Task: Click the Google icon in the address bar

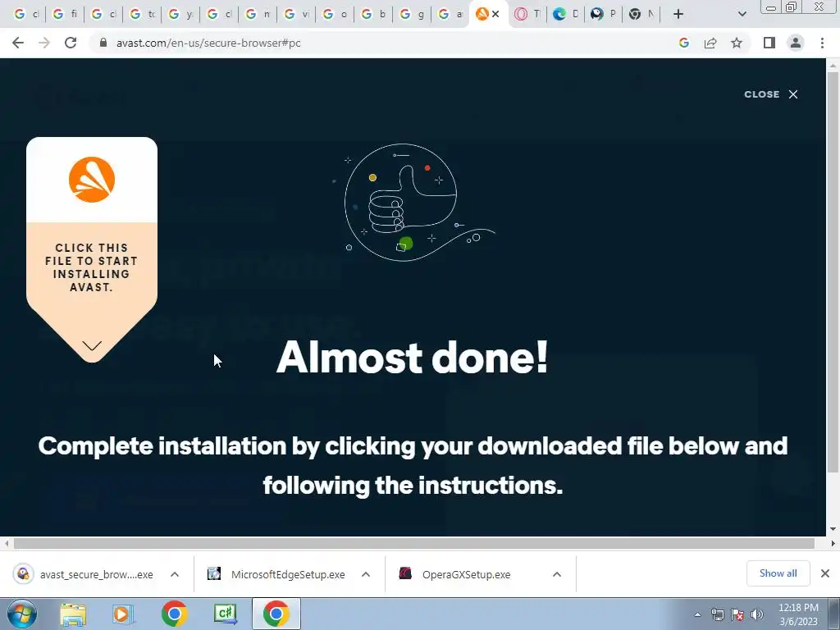Action: coord(683,43)
